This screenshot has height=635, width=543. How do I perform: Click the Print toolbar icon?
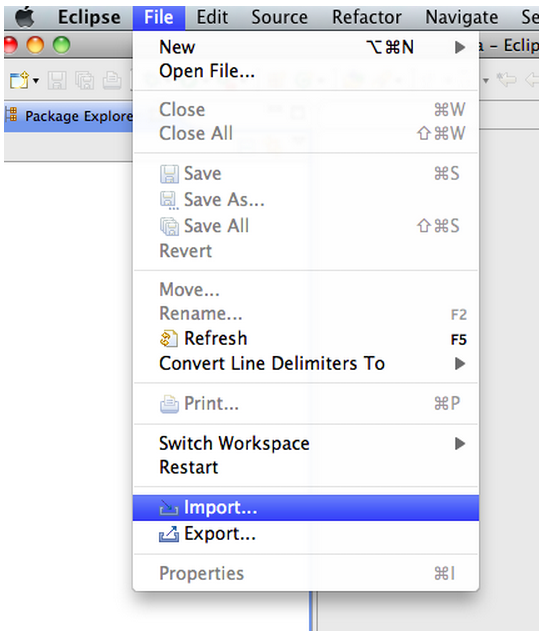(x=112, y=80)
